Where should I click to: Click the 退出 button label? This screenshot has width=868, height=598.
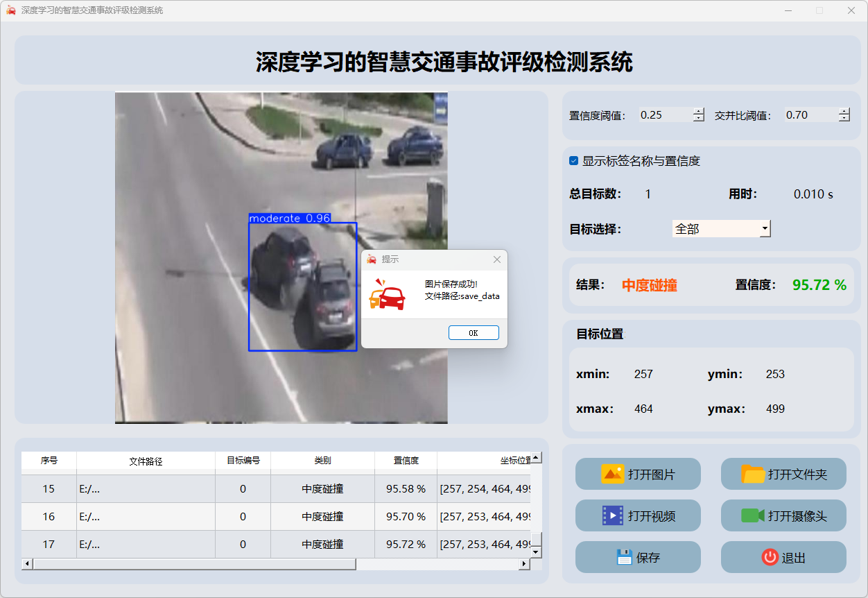click(x=793, y=558)
